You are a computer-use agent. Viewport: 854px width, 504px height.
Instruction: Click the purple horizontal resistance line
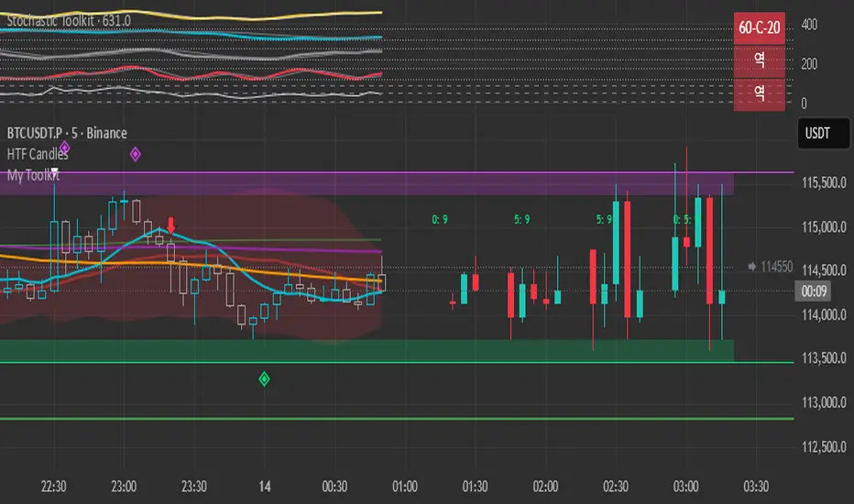click(397, 172)
